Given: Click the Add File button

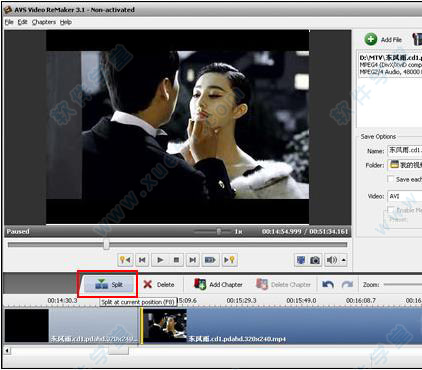Looking at the screenshot, I should (383, 39).
